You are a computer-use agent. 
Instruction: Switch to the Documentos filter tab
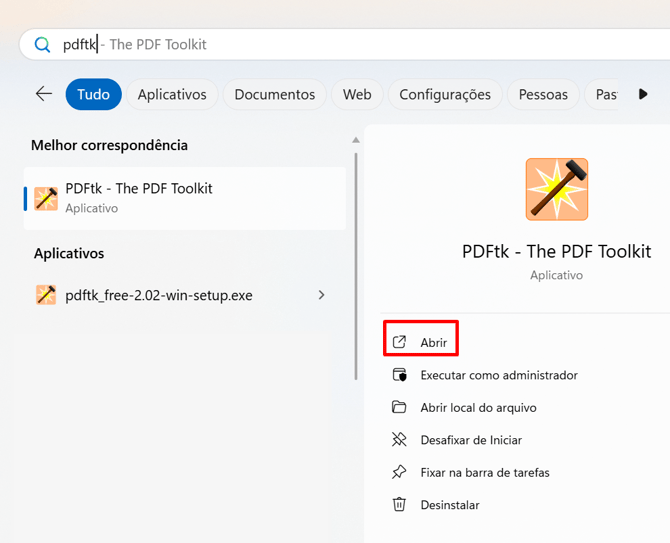pos(274,94)
